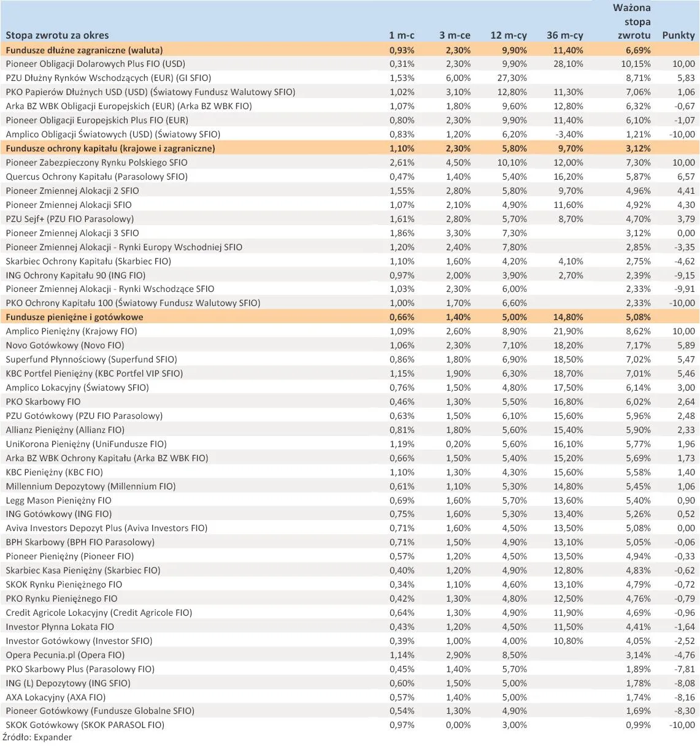Select the "SKOK Gotówkowy (SKOK PARASOL FIO)" row
The width and height of the screenshot is (700, 747).
[x=86, y=724]
